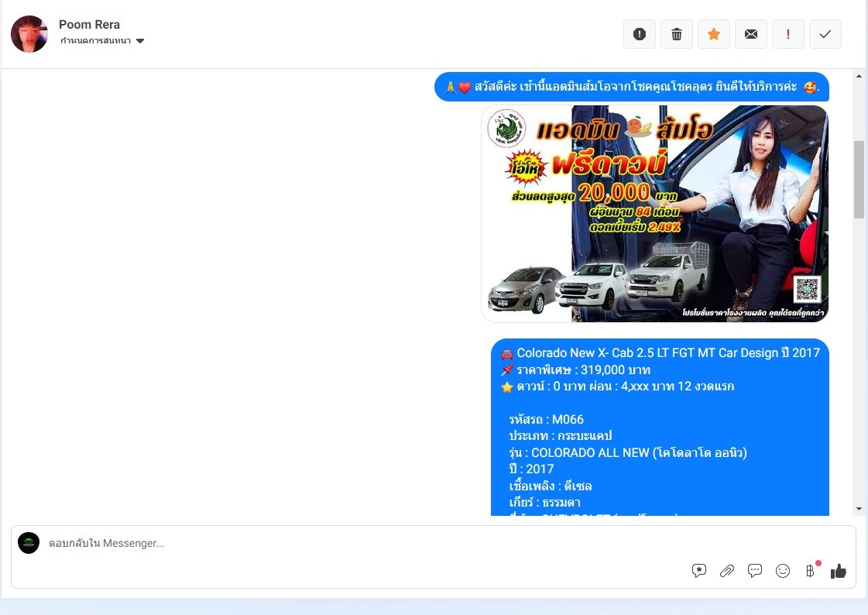Star this conversation as follow-up

[714, 34]
